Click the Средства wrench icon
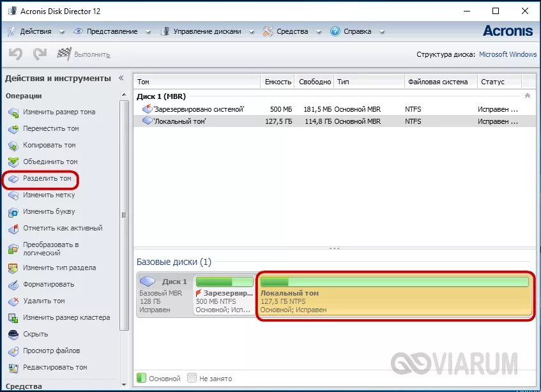The width and height of the screenshot is (541, 392). click(x=268, y=31)
